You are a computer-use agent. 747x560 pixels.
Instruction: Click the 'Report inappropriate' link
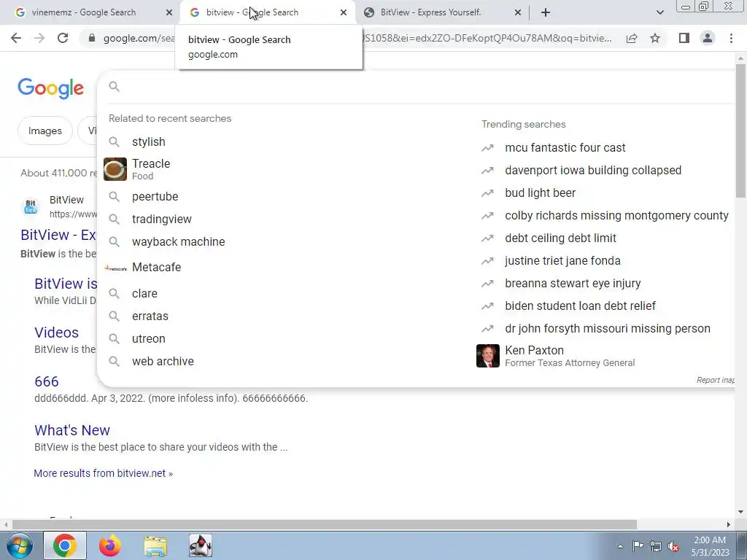click(x=715, y=380)
